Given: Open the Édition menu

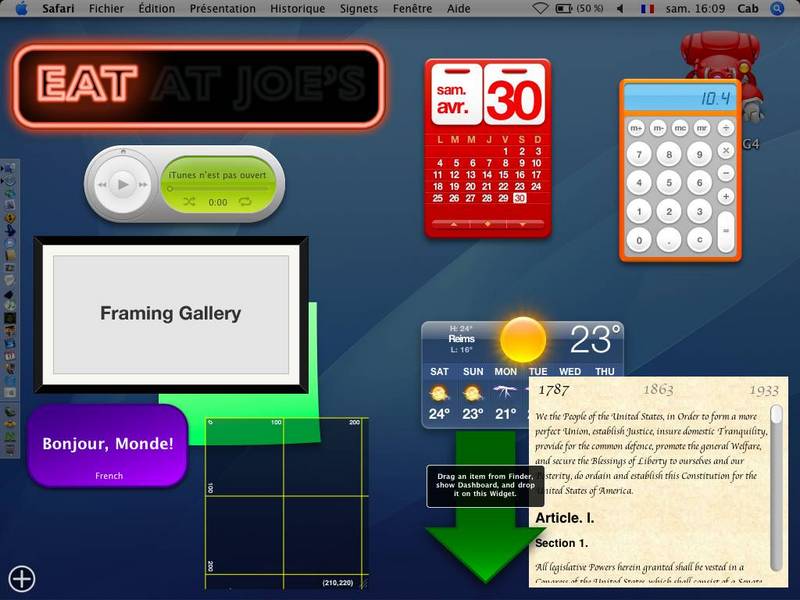Looking at the screenshot, I should point(157,9).
